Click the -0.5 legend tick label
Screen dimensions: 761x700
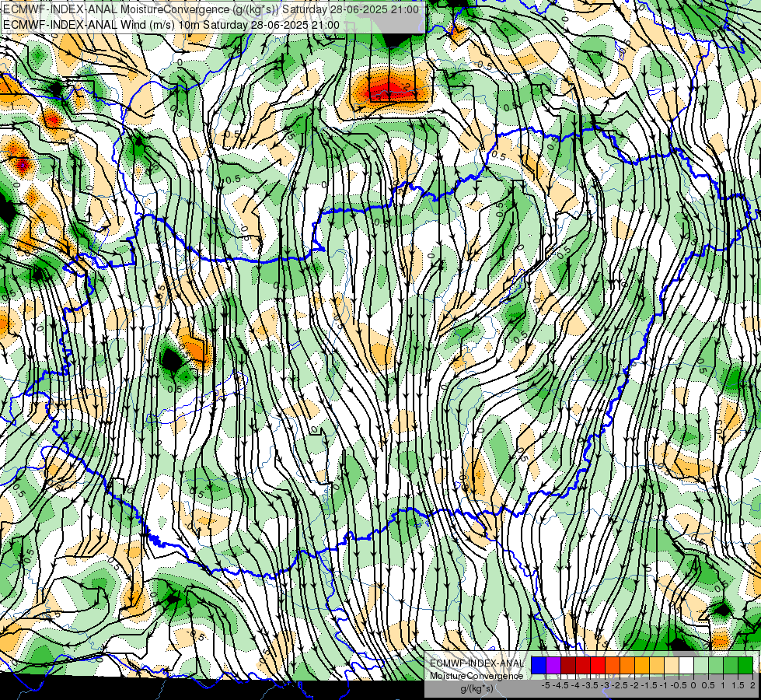click(x=679, y=685)
